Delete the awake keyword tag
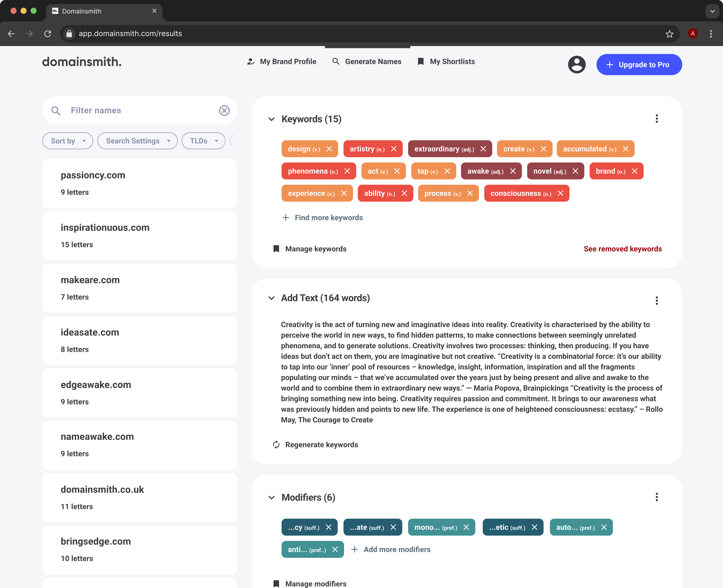The height and width of the screenshot is (588, 723). [513, 171]
